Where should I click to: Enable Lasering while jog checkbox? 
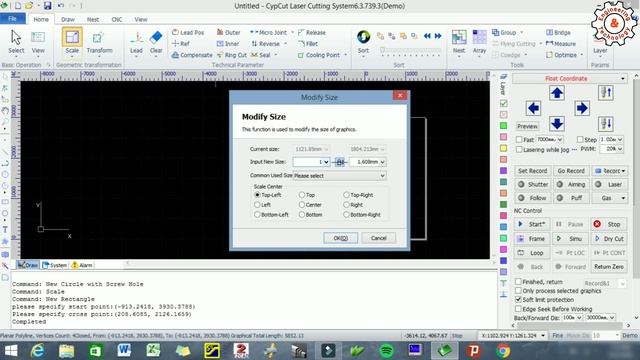(519, 150)
